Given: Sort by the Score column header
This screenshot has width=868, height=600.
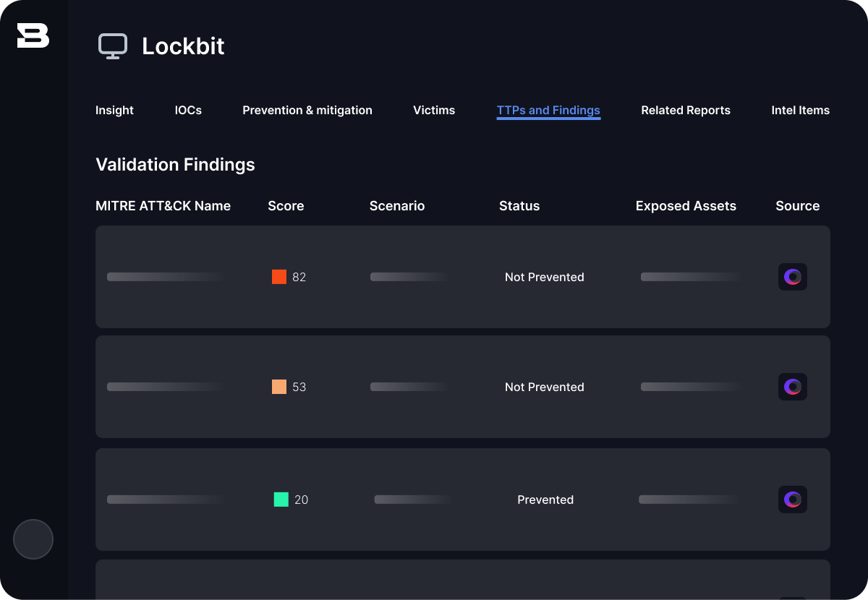Looking at the screenshot, I should (286, 206).
